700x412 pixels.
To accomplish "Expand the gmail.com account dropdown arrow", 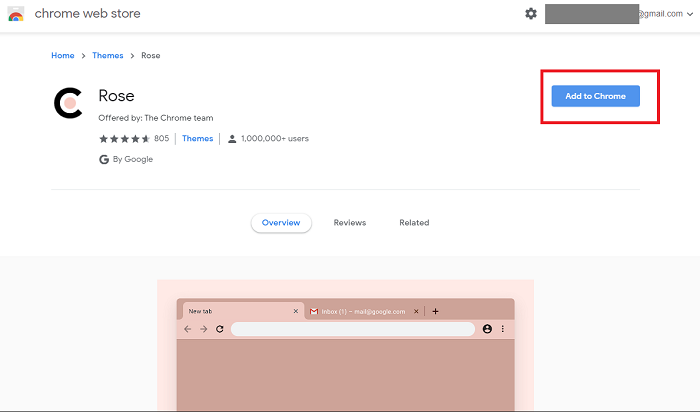I will (x=690, y=14).
